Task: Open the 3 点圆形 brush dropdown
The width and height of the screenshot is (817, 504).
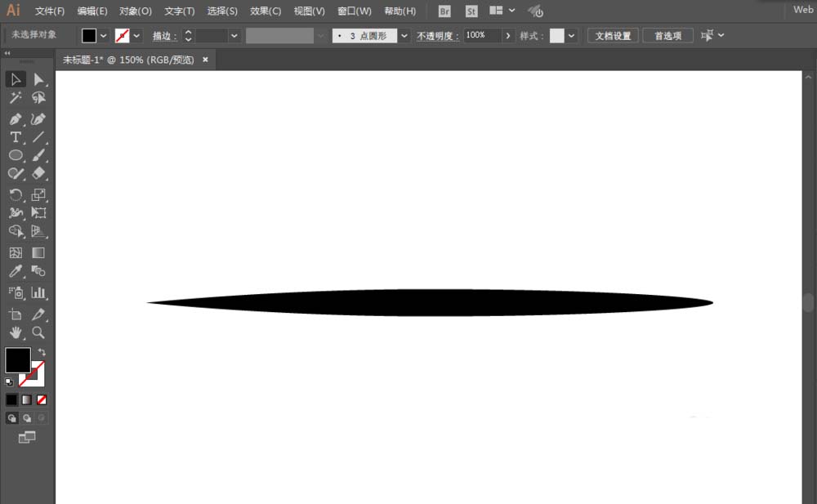Action: (404, 36)
